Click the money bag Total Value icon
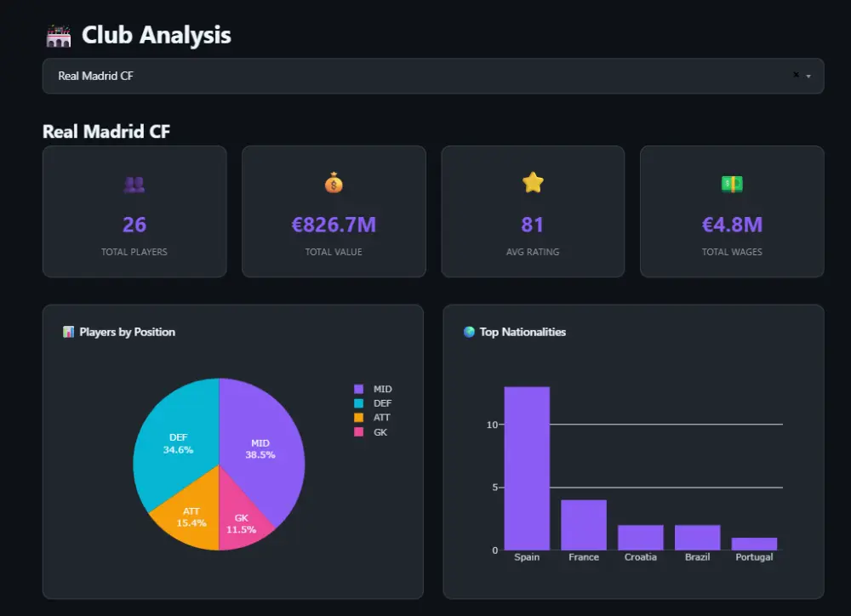Image resolution: width=851 pixels, height=616 pixels. (334, 183)
